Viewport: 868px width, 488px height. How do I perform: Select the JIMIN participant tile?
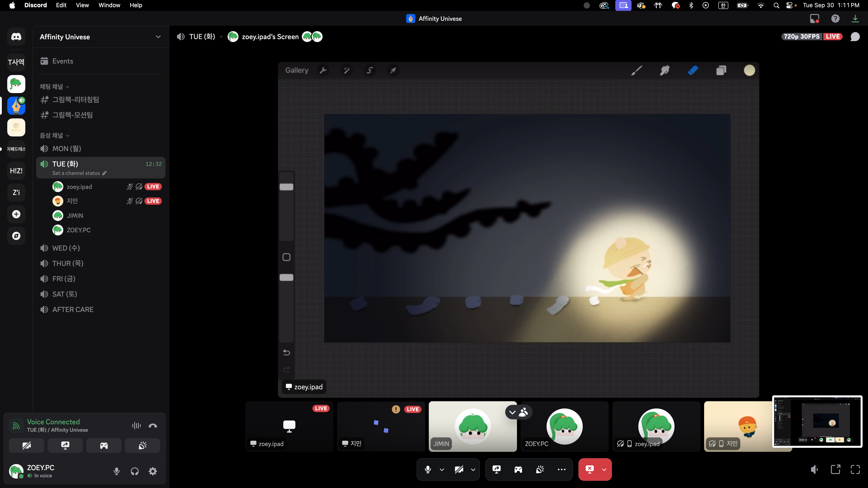click(472, 426)
